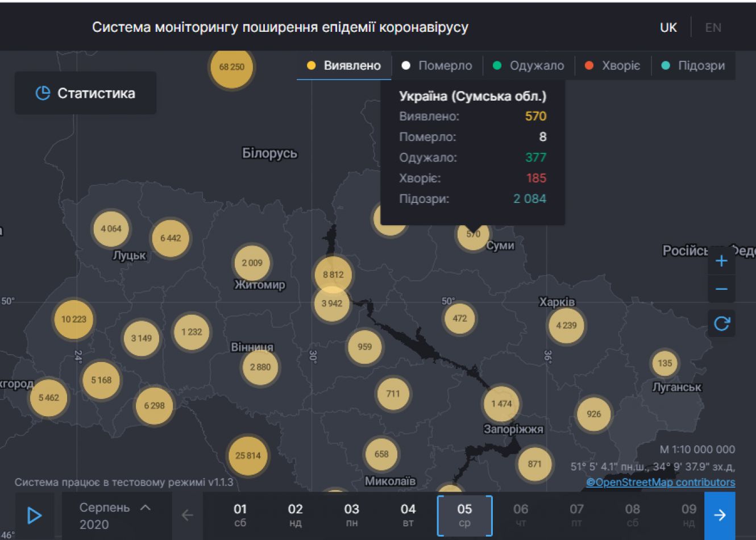Viewport: 756px width, 540px height.
Task: Reset the map with the refresh icon
Action: point(721,323)
